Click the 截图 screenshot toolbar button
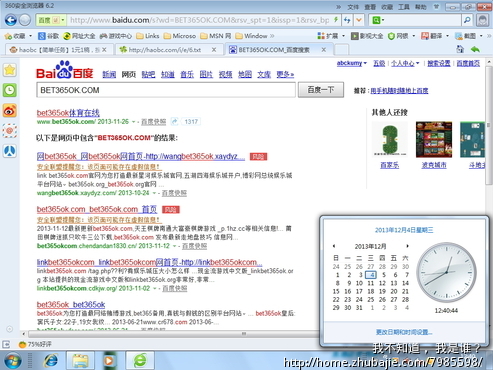The height and width of the screenshot is (370, 493). [x=466, y=36]
